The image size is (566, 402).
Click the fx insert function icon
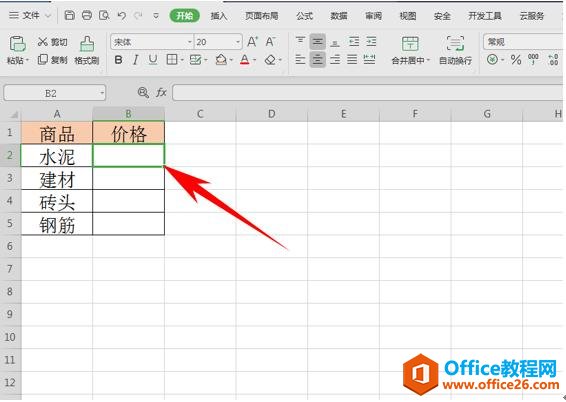(x=161, y=93)
